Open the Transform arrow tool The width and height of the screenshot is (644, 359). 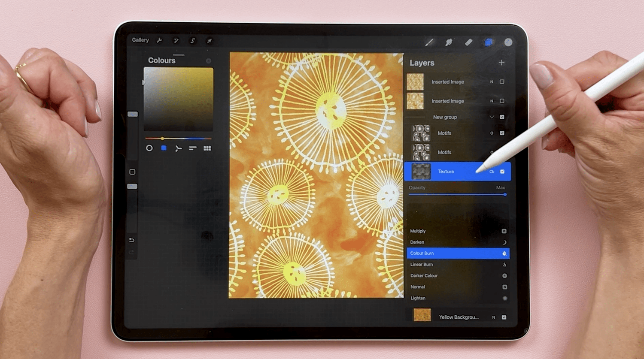coord(209,41)
